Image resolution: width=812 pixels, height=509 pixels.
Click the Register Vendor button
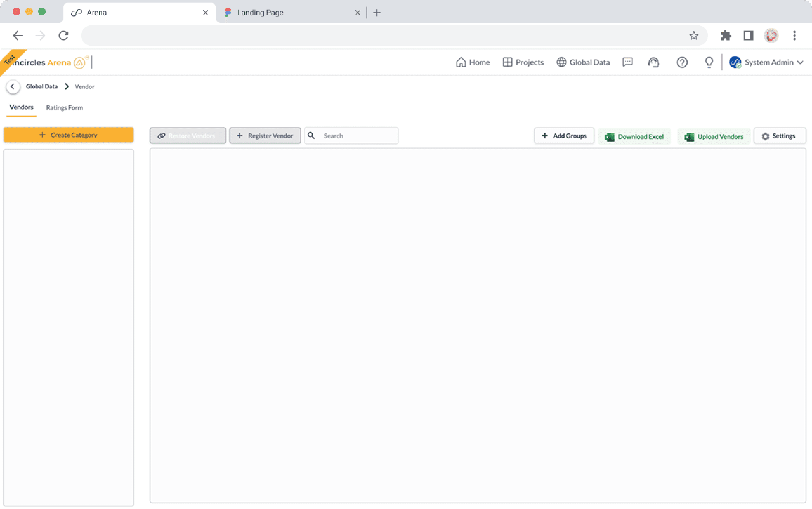[x=265, y=136]
